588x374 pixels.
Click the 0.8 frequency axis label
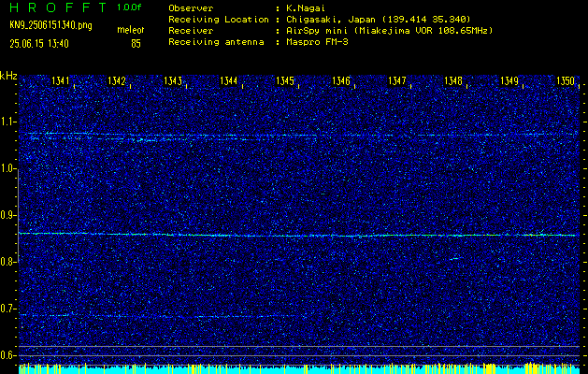(x=7, y=262)
